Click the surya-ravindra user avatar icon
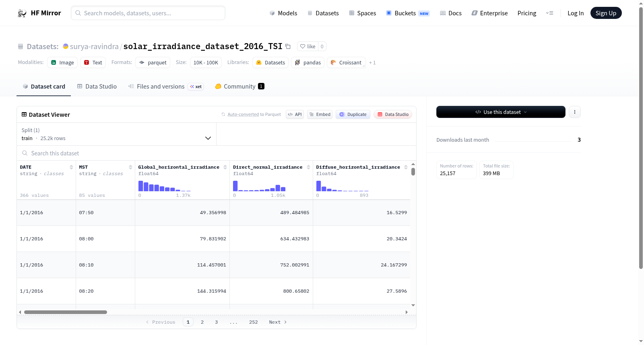 66,46
